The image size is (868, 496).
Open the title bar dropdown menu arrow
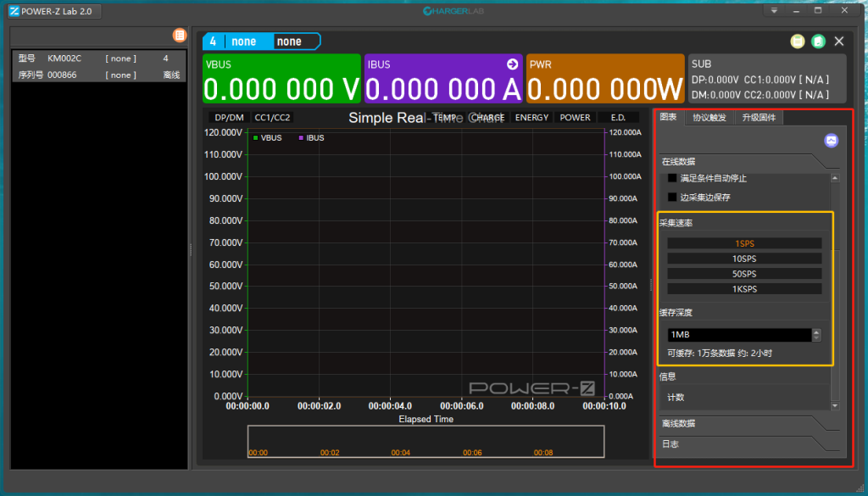point(775,10)
